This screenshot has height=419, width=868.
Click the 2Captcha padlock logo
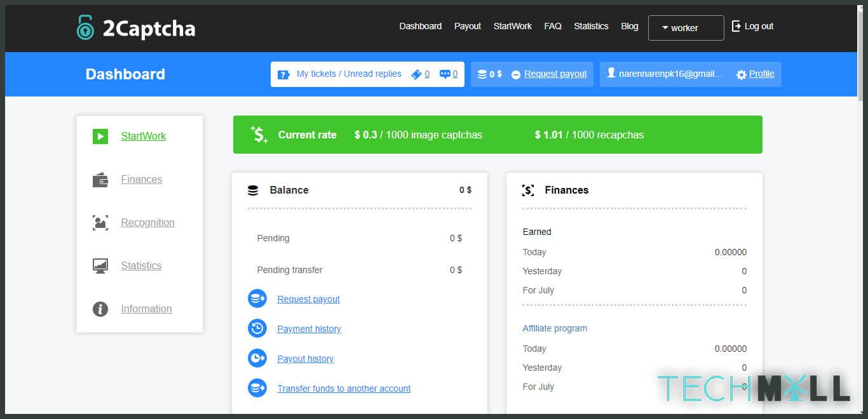tap(85, 28)
